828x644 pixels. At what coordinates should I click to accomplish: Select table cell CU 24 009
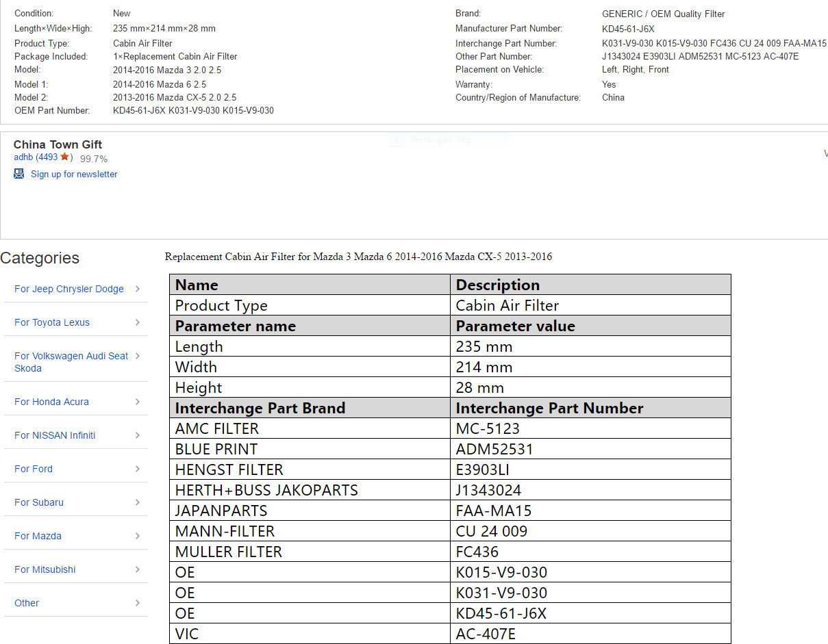(590, 531)
